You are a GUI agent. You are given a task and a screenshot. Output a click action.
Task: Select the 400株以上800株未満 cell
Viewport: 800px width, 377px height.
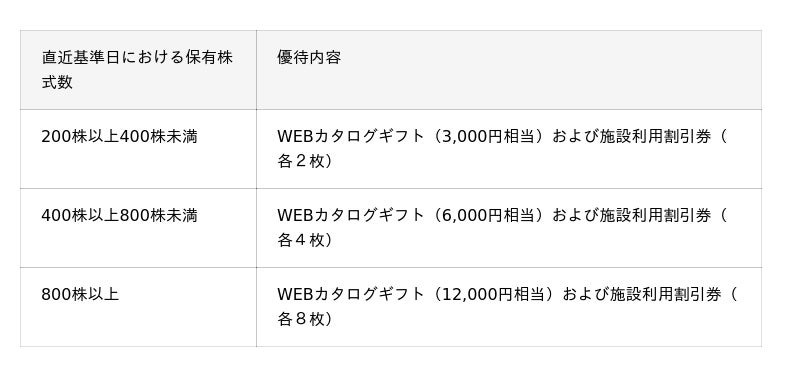pos(138,228)
